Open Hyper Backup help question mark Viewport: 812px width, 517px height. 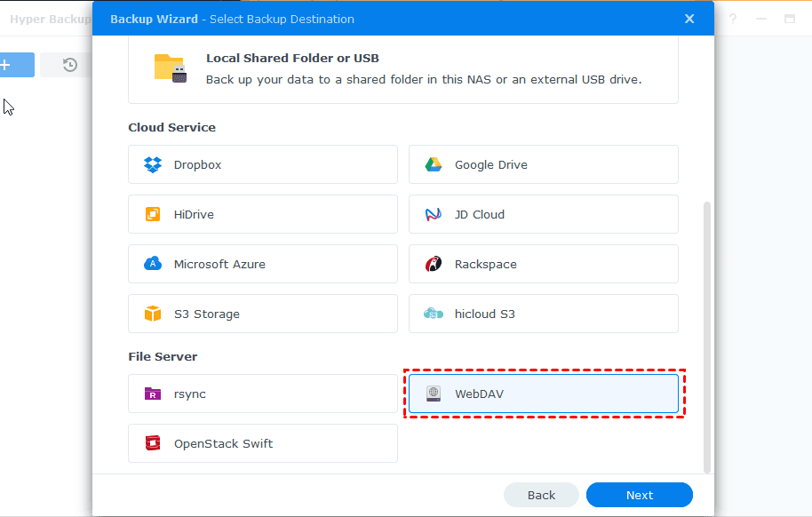tap(733, 19)
